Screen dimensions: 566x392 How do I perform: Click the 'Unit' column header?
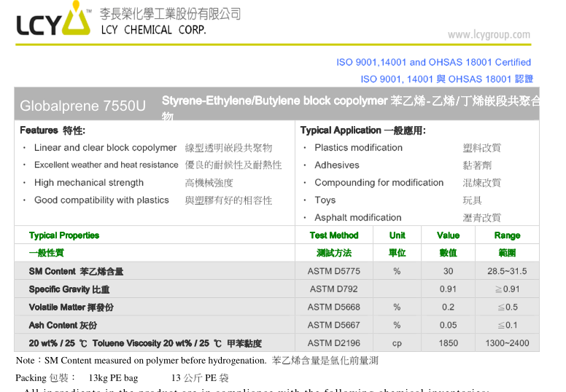coord(397,235)
